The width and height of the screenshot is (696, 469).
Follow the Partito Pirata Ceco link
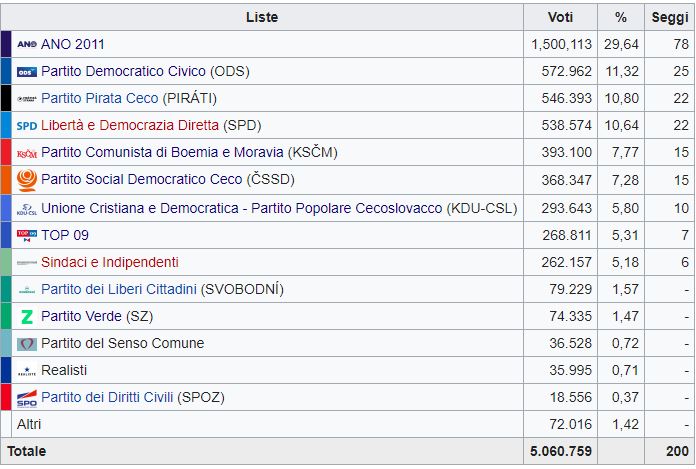[x=99, y=99]
